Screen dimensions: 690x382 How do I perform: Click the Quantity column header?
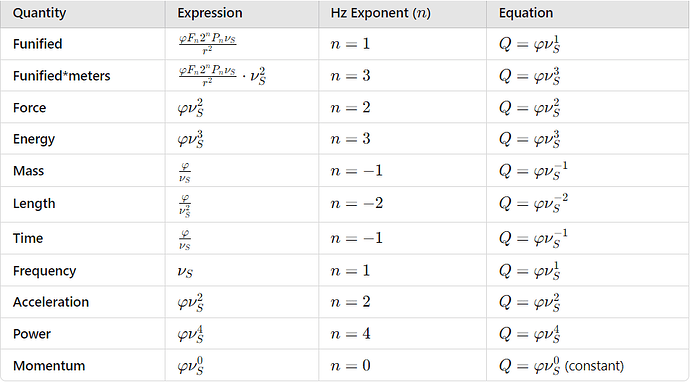(40, 13)
